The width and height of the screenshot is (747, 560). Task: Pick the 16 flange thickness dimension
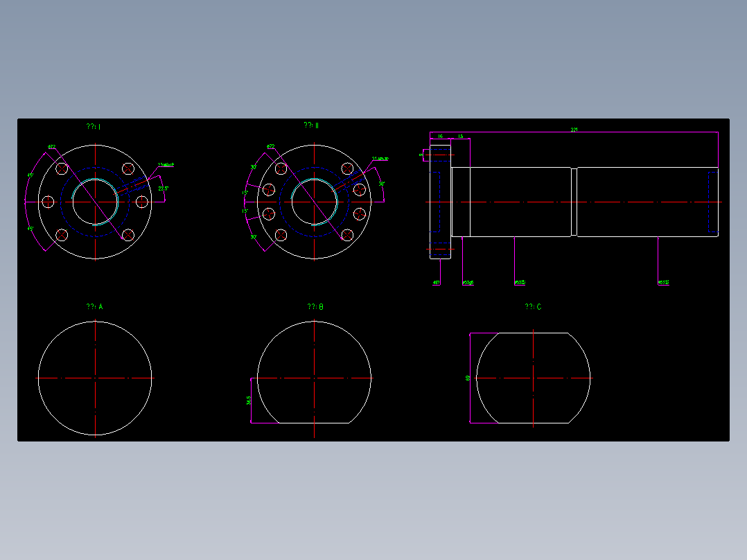click(x=440, y=137)
